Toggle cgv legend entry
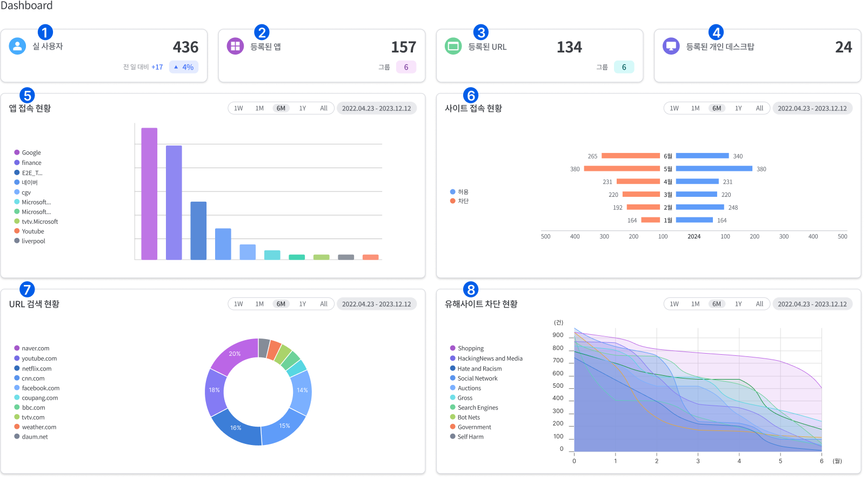868x478 pixels. coord(23,192)
